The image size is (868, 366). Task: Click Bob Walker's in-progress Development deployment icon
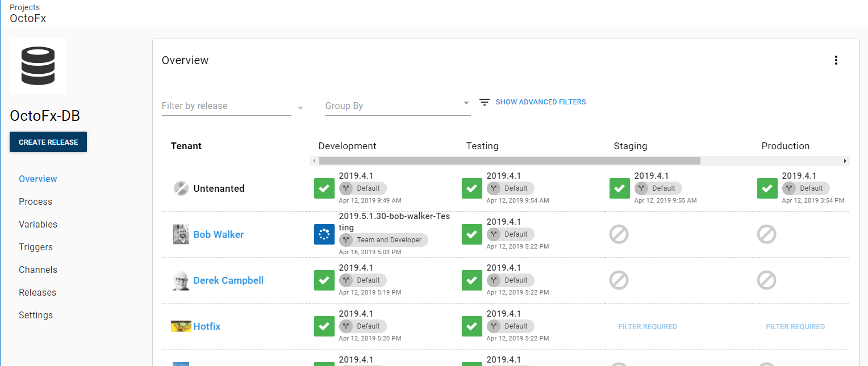coord(324,234)
